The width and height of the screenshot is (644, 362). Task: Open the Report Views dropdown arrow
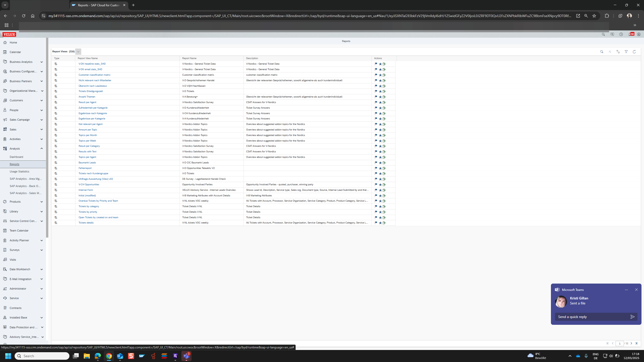click(78, 52)
